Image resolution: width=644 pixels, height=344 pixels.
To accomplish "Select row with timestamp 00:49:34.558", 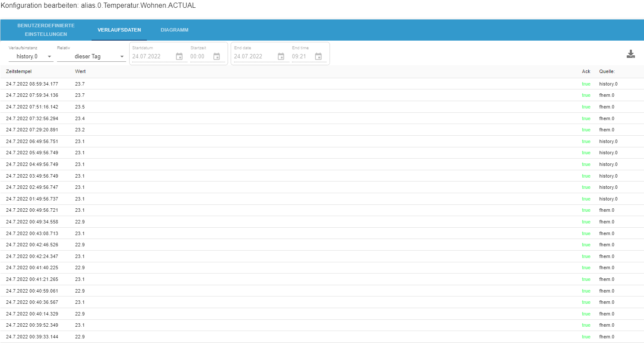I will 322,222.
